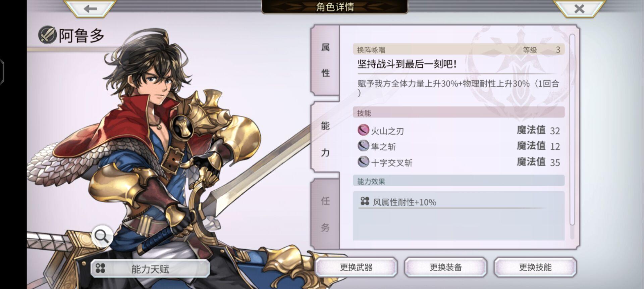The width and height of the screenshot is (644, 289).
Task: Open the 任务 tab
Action: point(325,213)
